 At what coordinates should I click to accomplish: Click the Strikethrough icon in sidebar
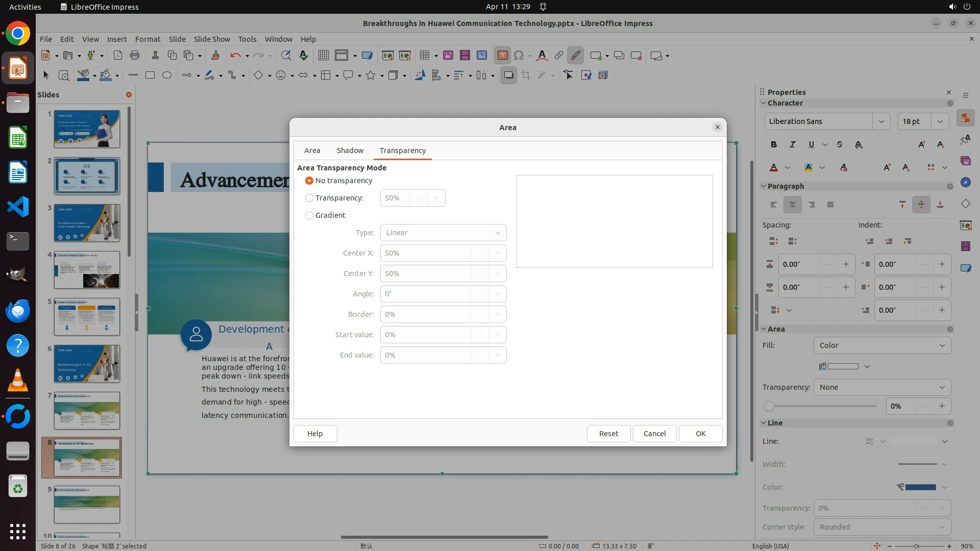[x=840, y=145]
